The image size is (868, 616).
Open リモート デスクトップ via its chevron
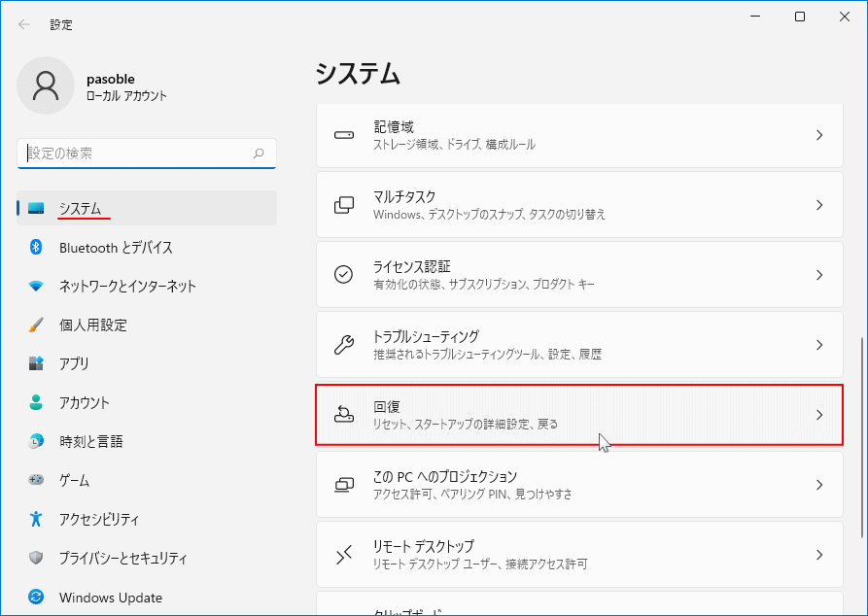[819, 555]
